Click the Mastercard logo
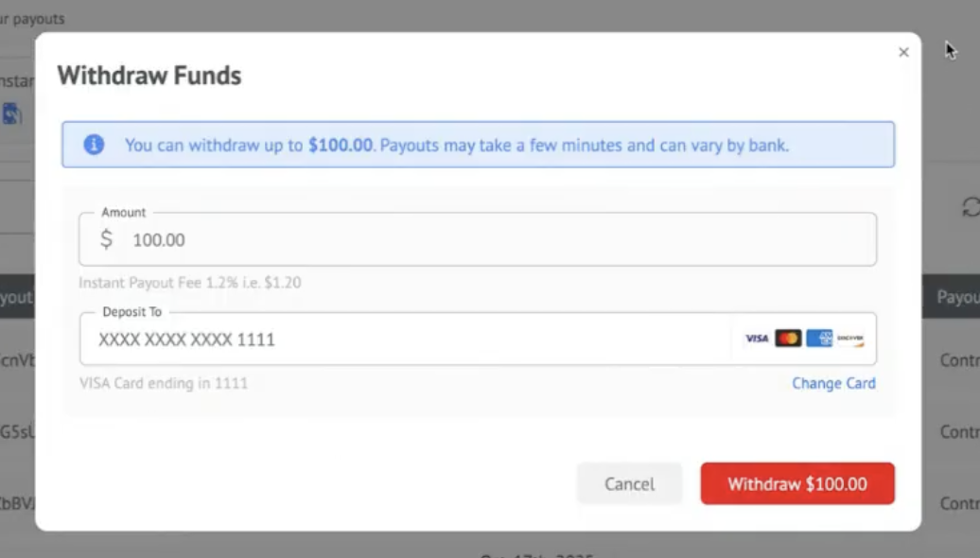Viewport: 980px width, 558px height. [x=788, y=339]
